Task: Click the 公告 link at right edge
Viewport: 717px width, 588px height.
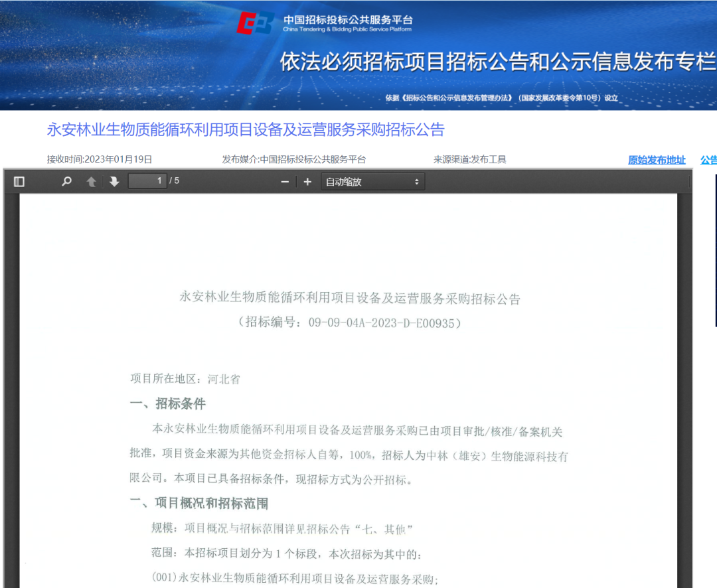Action: (x=709, y=159)
